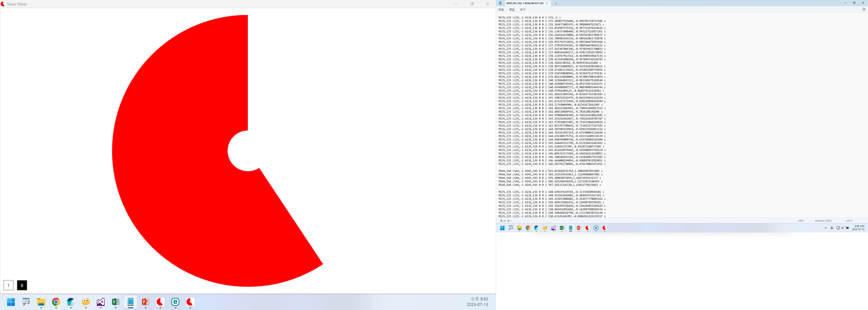The image size is (868, 310).
Task: Open the 보기 menu in Notepad
Action: (x=523, y=9)
